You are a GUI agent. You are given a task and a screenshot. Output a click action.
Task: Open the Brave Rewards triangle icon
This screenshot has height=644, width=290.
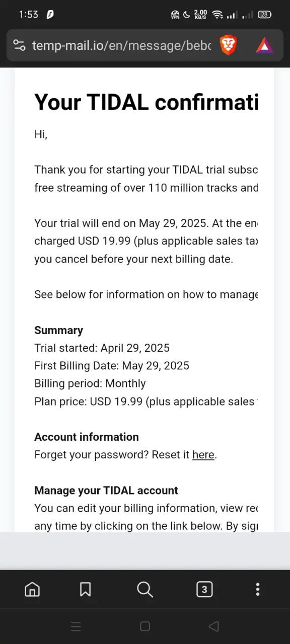pos(264,46)
